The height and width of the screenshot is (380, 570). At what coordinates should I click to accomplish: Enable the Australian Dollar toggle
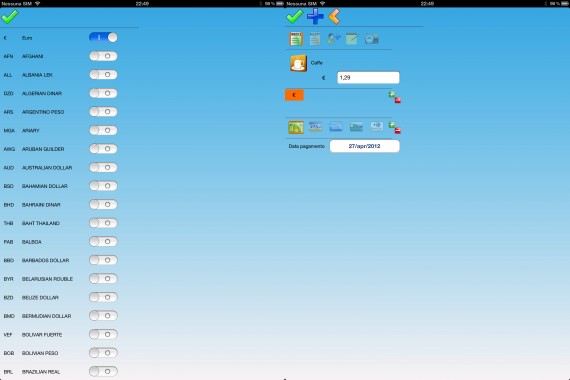coord(103,167)
